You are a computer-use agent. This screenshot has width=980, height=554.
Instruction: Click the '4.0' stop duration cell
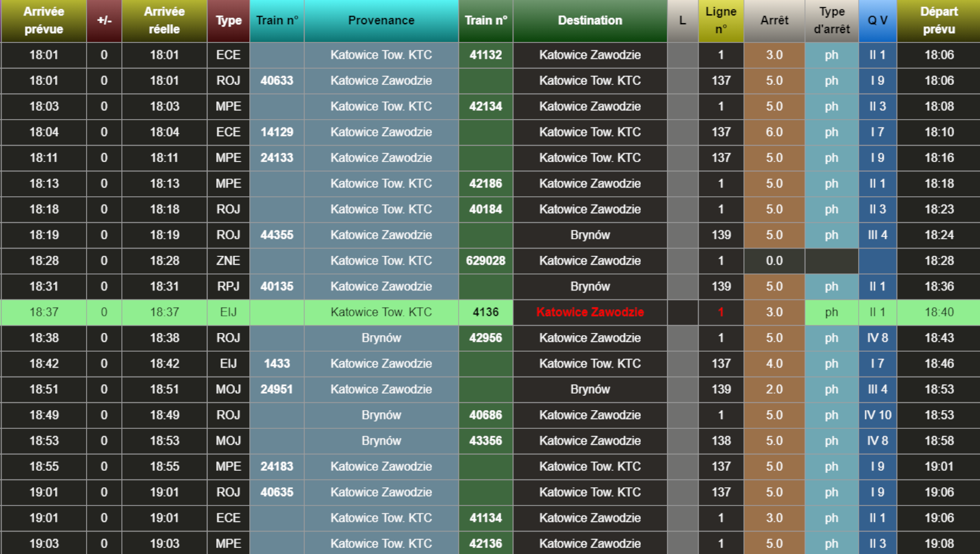click(774, 364)
